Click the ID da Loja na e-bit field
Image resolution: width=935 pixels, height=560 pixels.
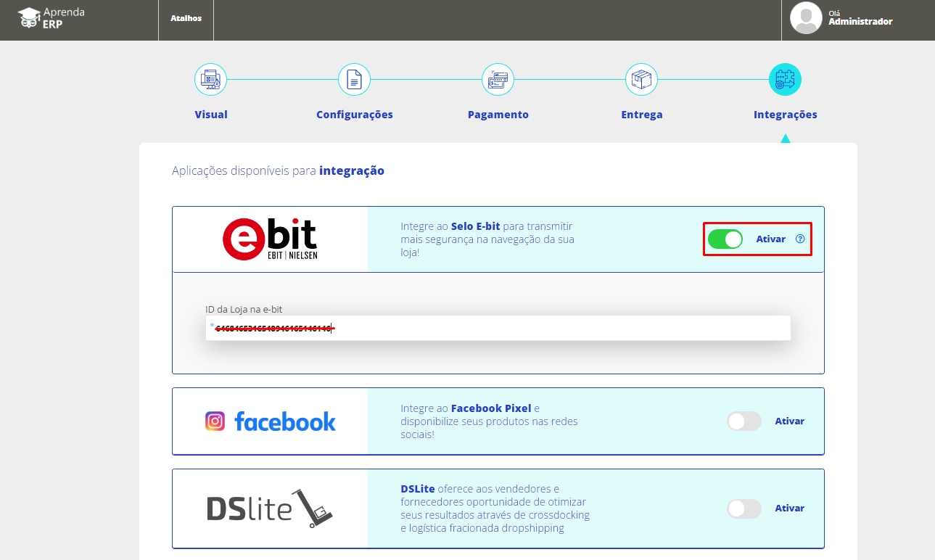click(x=498, y=329)
